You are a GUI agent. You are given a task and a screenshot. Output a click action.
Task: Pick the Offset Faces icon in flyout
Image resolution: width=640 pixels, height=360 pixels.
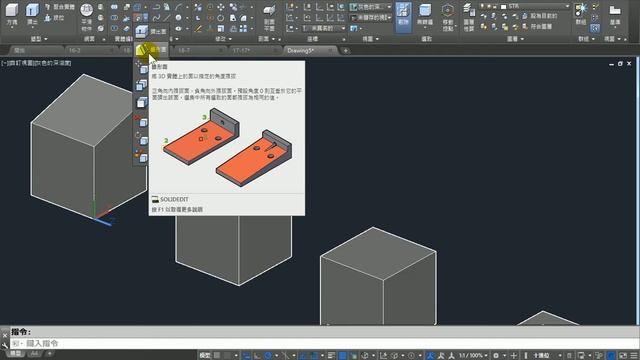(x=141, y=102)
